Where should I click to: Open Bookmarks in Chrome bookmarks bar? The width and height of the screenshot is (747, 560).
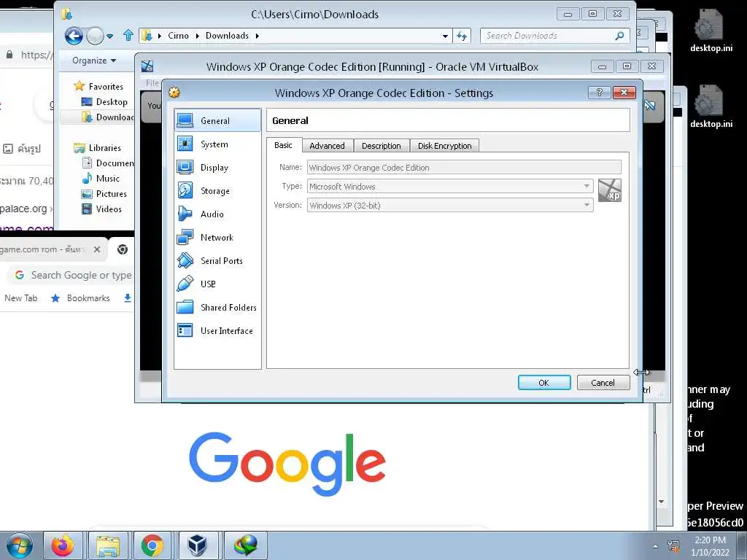tap(80, 298)
